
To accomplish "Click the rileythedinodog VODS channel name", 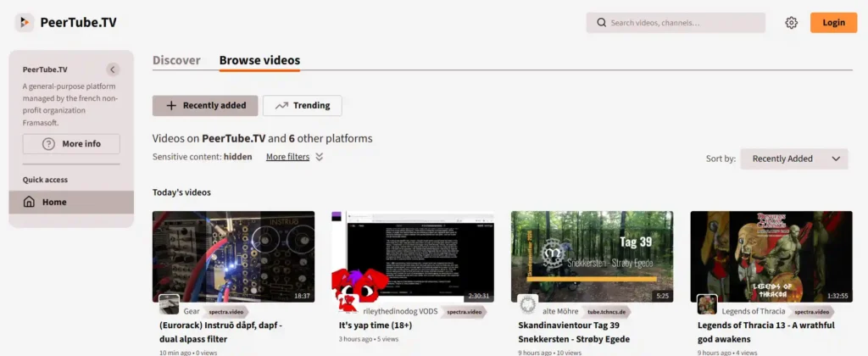I will click(400, 312).
